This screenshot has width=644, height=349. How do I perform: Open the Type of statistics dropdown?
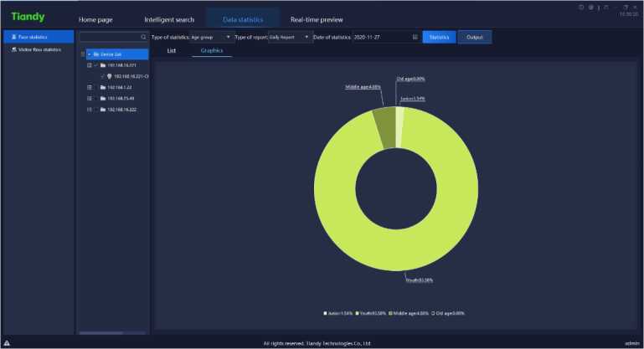[x=212, y=37]
